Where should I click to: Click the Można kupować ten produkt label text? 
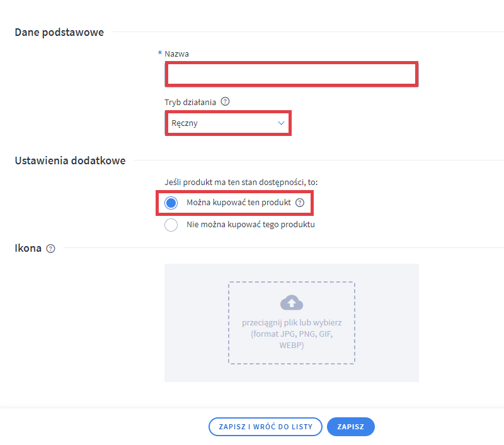coord(239,203)
